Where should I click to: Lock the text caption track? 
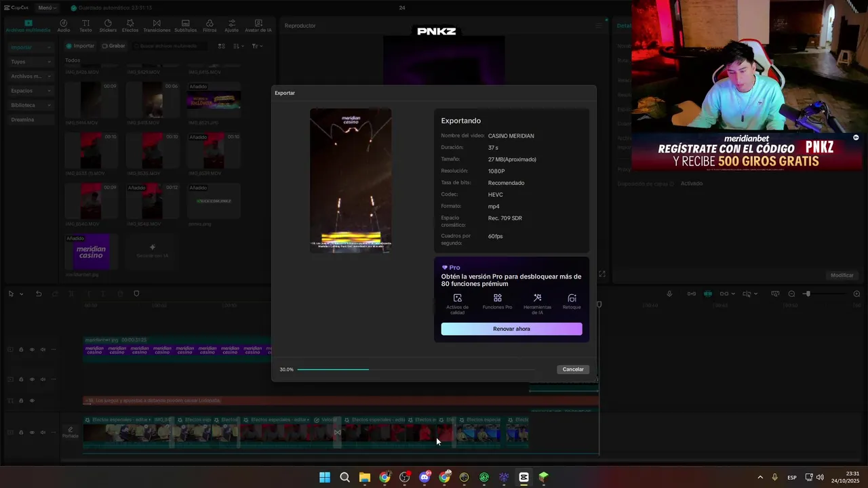(21, 401)
